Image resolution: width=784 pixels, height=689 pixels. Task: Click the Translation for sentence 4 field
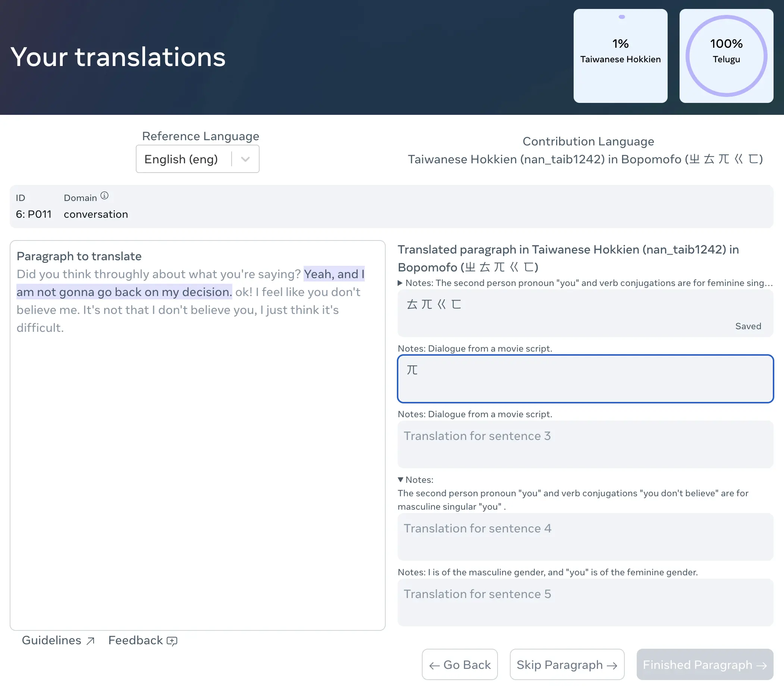click(585, 537)
